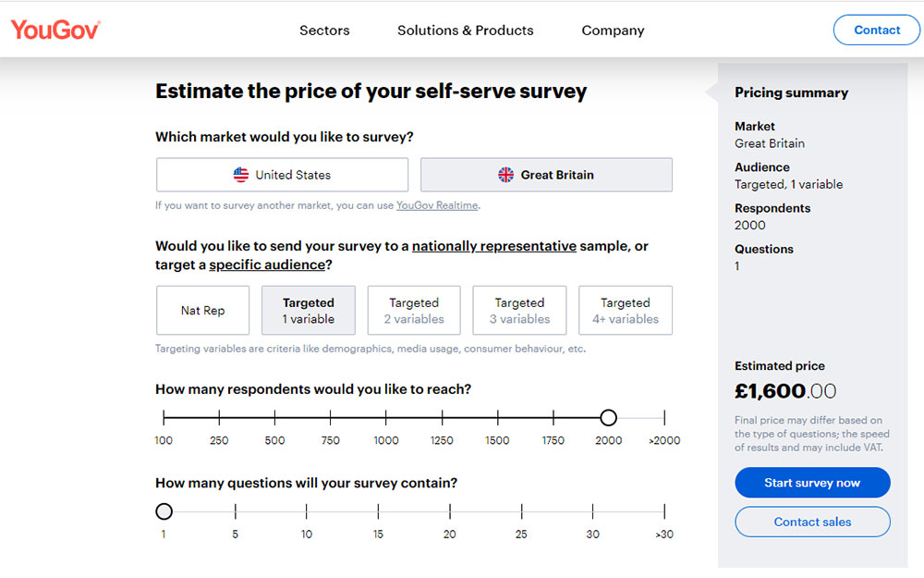Select the United States market option

point(282,175)
